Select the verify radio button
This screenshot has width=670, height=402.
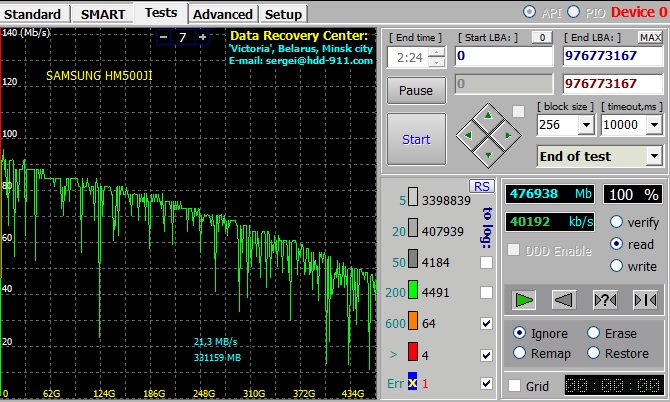point(616,222)
